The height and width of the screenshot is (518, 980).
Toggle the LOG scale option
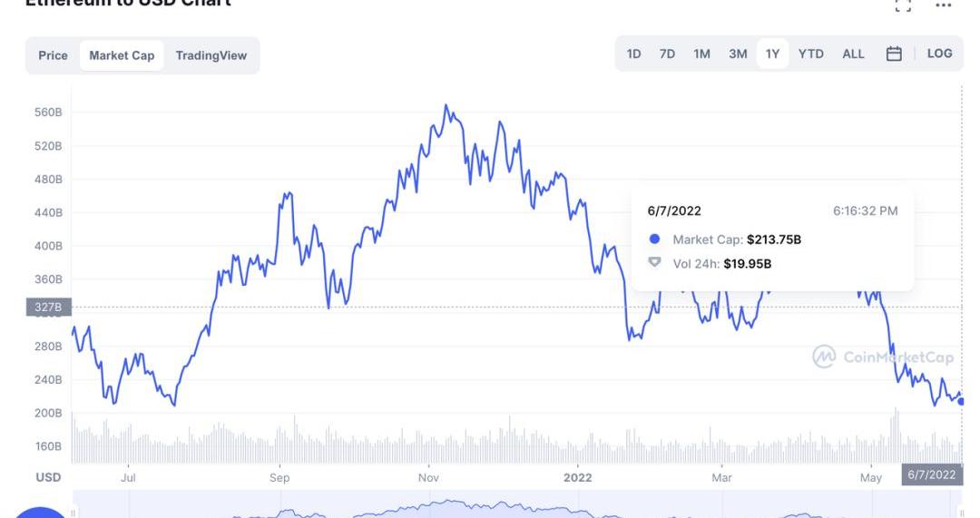click(x=939, y=54)
